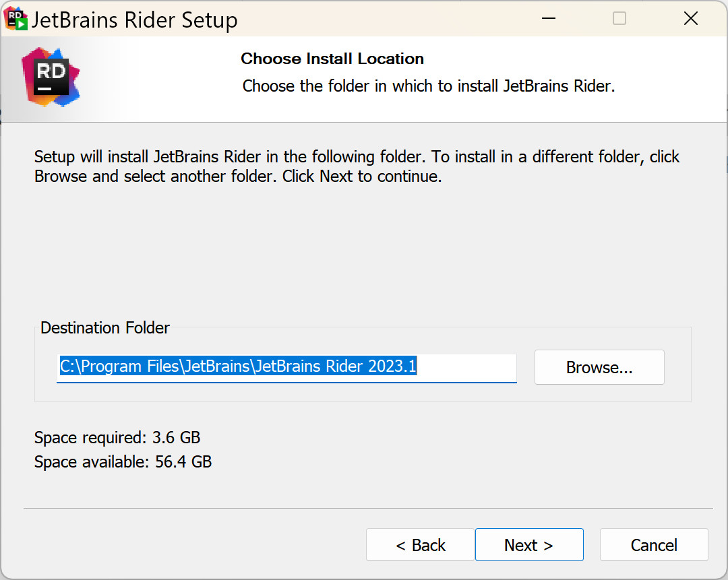The height and width of the screenshot is (580, 728).
Task: Click the Destination Folder path input field
Action: [286, 367]
